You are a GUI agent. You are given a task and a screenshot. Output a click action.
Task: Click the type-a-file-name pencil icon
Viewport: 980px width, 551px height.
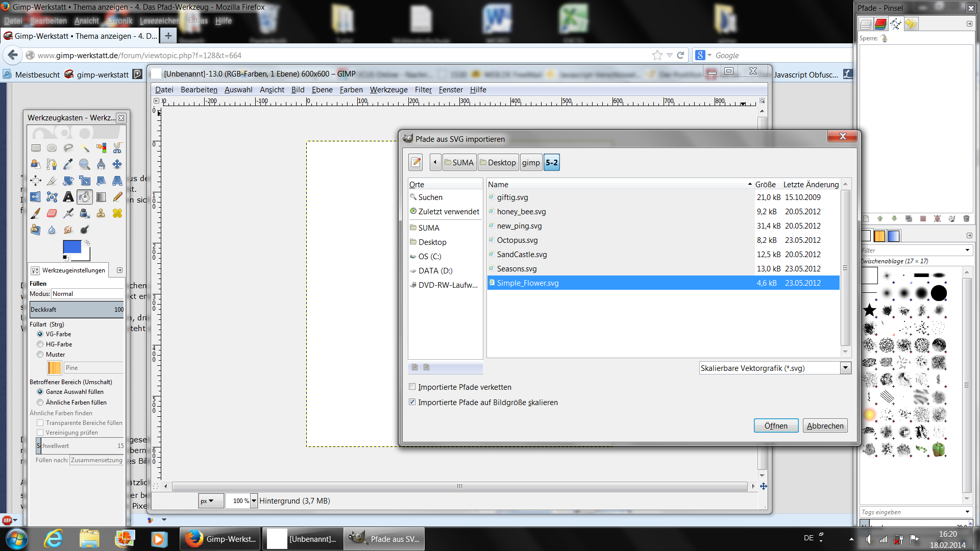416,162
